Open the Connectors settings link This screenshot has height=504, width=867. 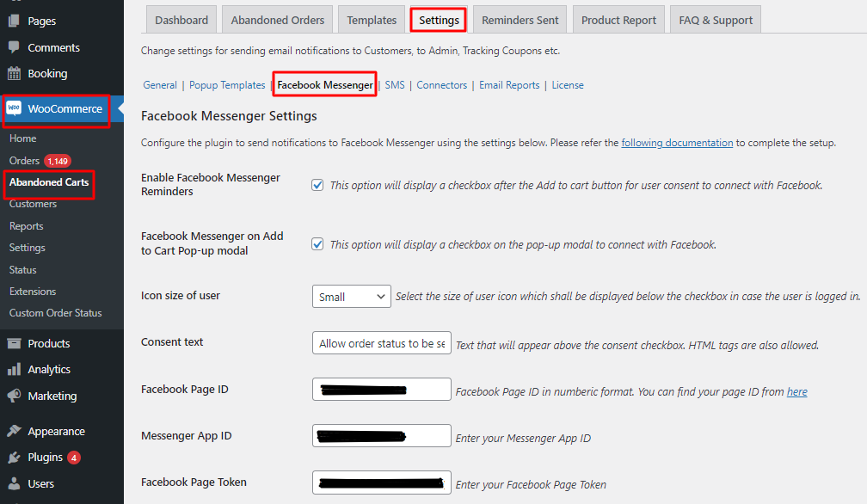point(442,85)
